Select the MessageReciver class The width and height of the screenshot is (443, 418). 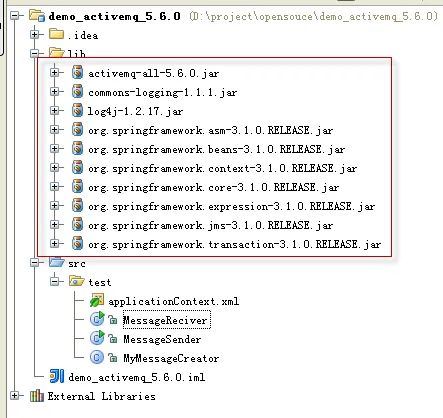click(x=166, y=320)
